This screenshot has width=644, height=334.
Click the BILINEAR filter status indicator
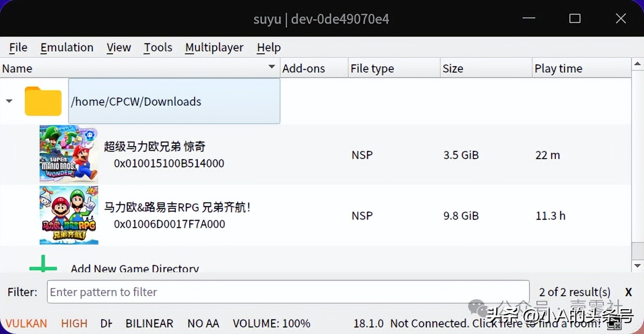149,323
